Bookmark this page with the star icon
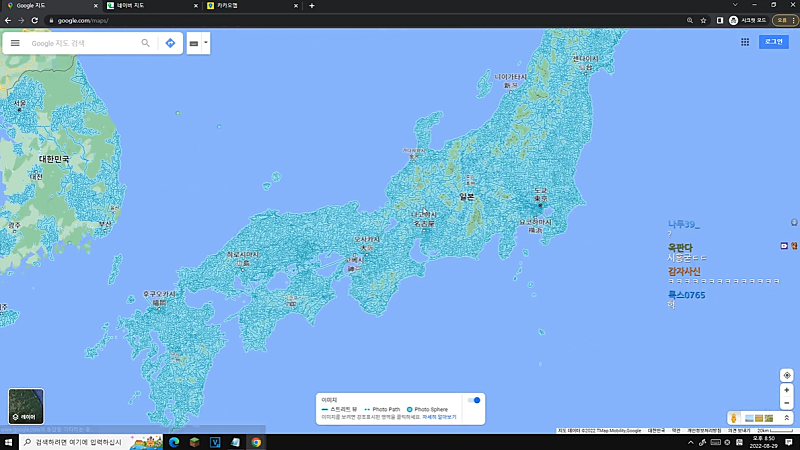 coord(704,20)
